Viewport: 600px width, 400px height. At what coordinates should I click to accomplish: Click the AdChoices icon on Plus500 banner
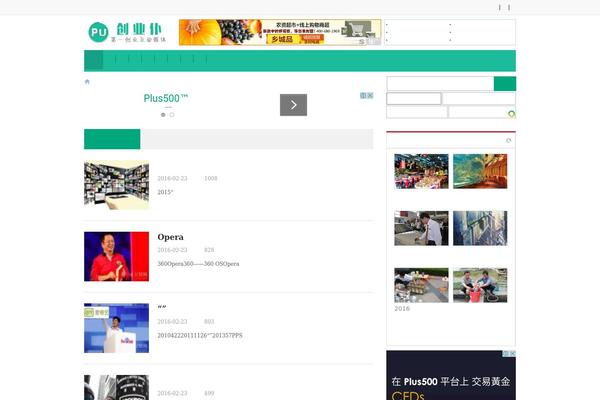point(364,95)
